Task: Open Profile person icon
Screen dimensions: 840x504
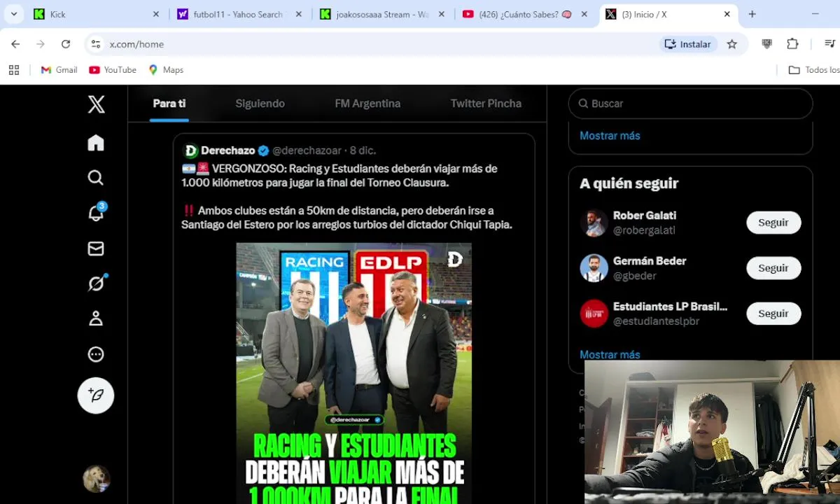Action: point(96,318)
